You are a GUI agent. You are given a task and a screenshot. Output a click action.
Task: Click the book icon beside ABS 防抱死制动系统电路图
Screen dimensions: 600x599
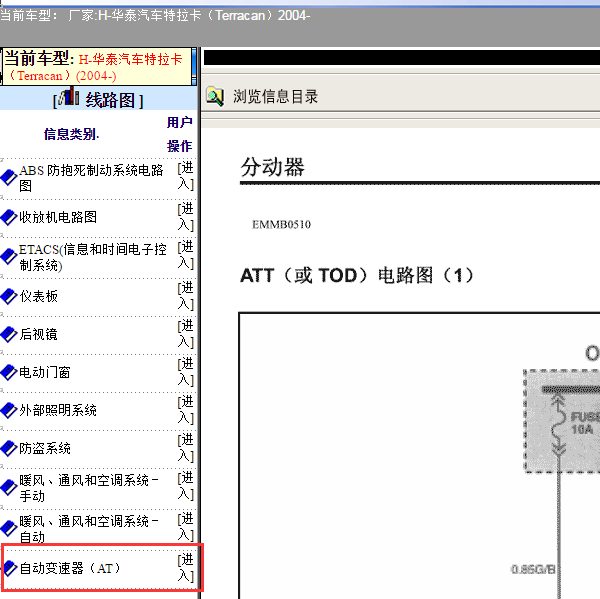coord(9,178)
